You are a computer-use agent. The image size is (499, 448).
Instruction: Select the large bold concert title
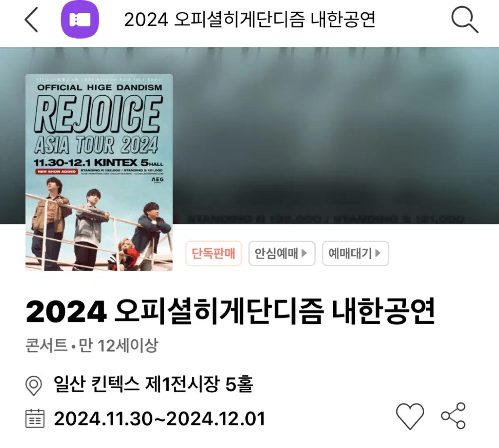[230, 311]
